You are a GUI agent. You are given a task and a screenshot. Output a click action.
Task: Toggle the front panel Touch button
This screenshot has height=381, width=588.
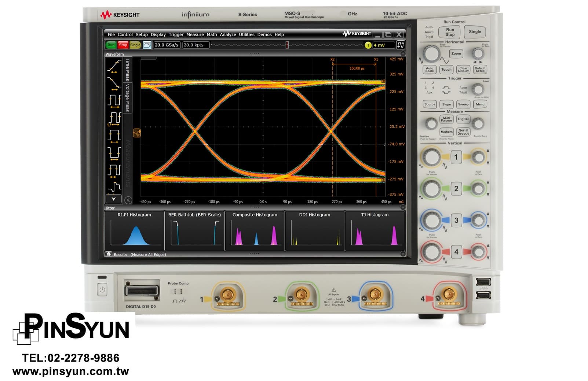tap(446, 70)
